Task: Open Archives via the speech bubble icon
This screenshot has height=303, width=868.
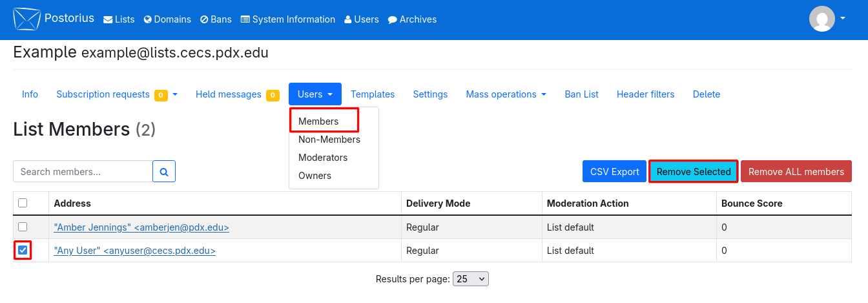Action: (392, 19)
